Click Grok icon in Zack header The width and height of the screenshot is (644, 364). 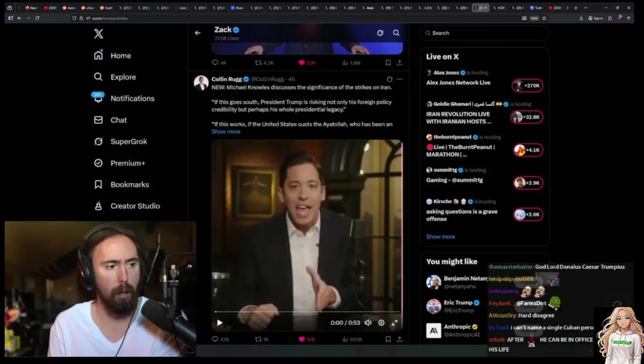[380, 33]
